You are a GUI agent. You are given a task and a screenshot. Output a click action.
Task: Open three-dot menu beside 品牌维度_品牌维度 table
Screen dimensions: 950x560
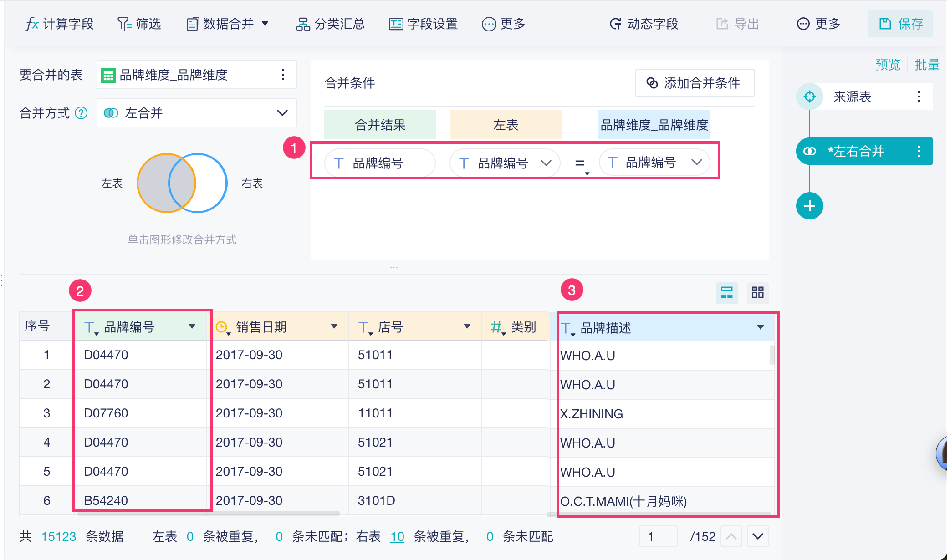(283, 75)
